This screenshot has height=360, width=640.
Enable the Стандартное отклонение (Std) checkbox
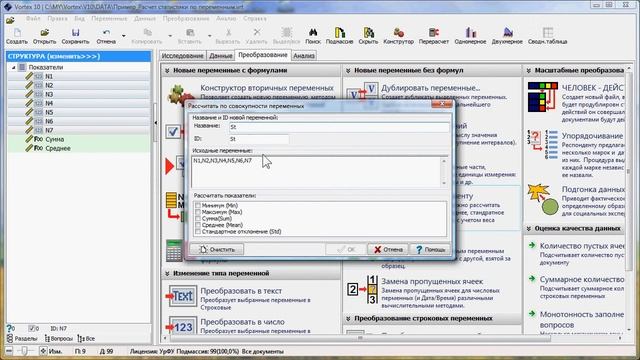point(198,232)
